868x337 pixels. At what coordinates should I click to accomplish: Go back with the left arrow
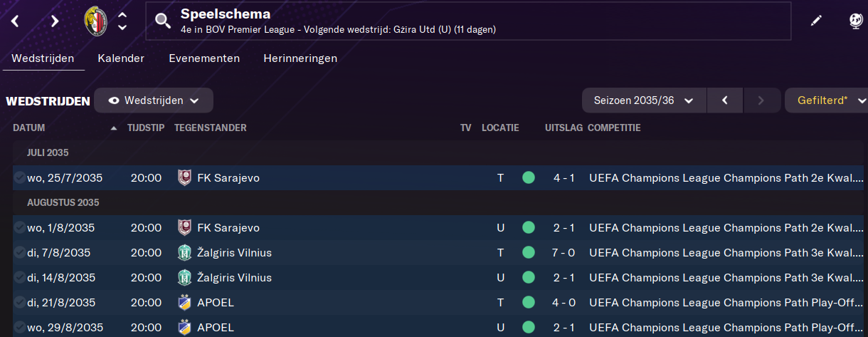(x=15, y=21)
